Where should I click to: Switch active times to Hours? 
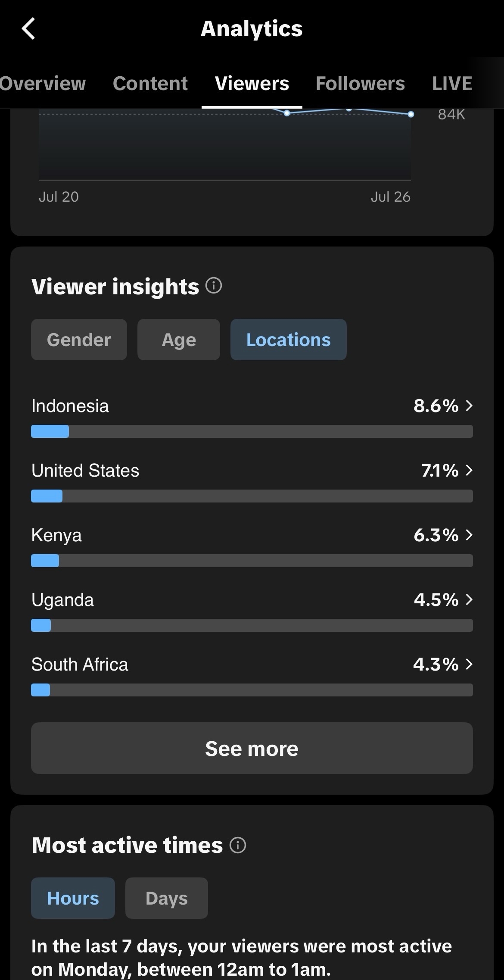pos(73,898)
